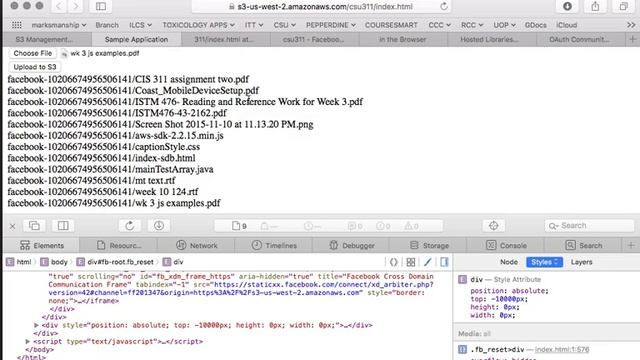Go forward with Safari's forward arrow
This screenshot has width=640, height=360.
(x=76, y=6)
